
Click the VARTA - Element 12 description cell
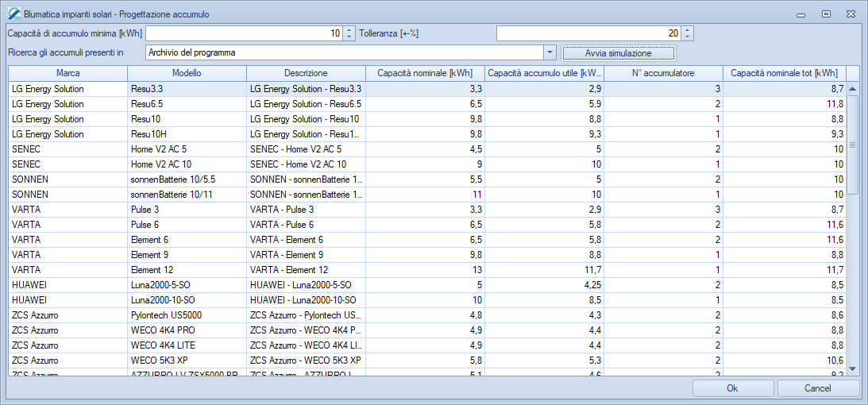(306, 269)
